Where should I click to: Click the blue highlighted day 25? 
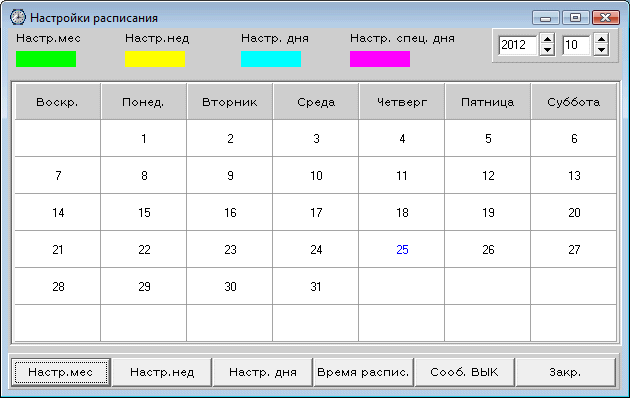(401, 249)
